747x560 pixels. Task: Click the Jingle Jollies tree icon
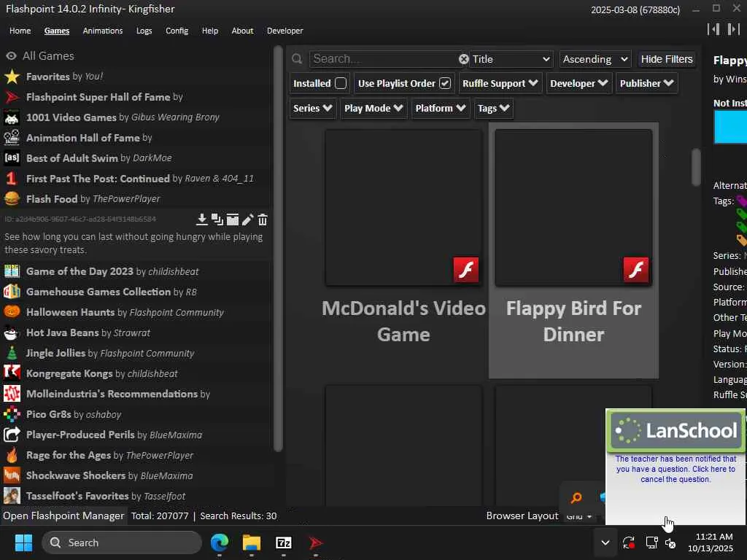(12, 353)
